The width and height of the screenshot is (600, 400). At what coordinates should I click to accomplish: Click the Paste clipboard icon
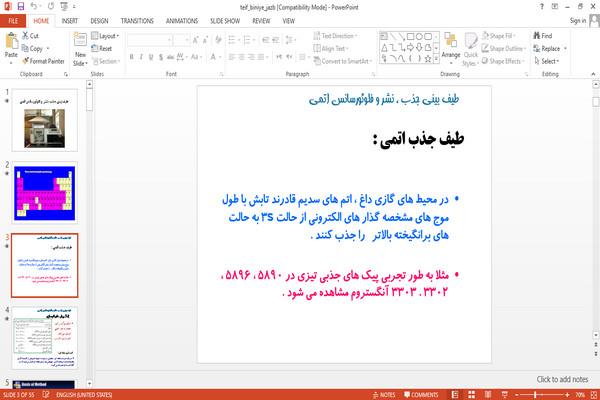point(11,41)
